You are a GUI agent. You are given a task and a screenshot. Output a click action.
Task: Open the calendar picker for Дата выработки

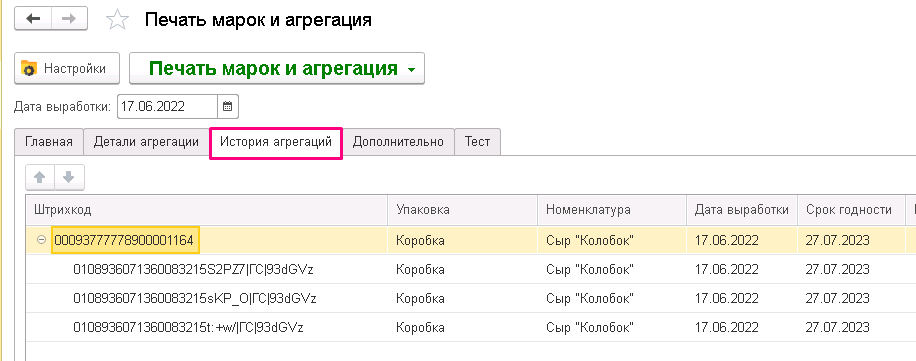[228, 107]
